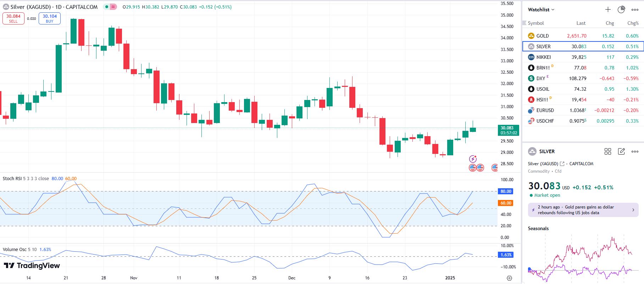
Task: Select the EURUSD row in watchlist
Action: pyautogui.click(x=583, y=110)
